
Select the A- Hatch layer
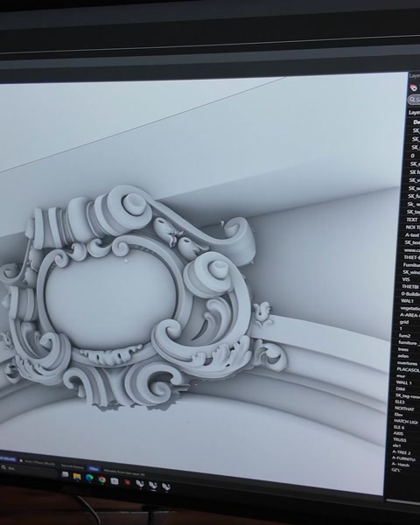pos(400,464)
